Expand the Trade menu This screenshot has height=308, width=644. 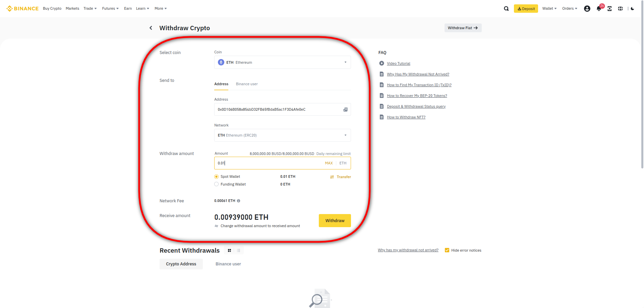tap(90, 8)
